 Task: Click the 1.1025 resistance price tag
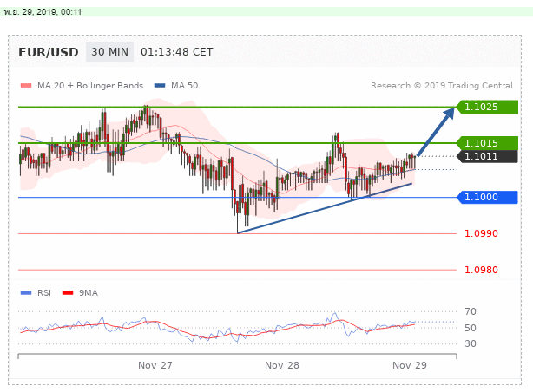pos(487,107)
